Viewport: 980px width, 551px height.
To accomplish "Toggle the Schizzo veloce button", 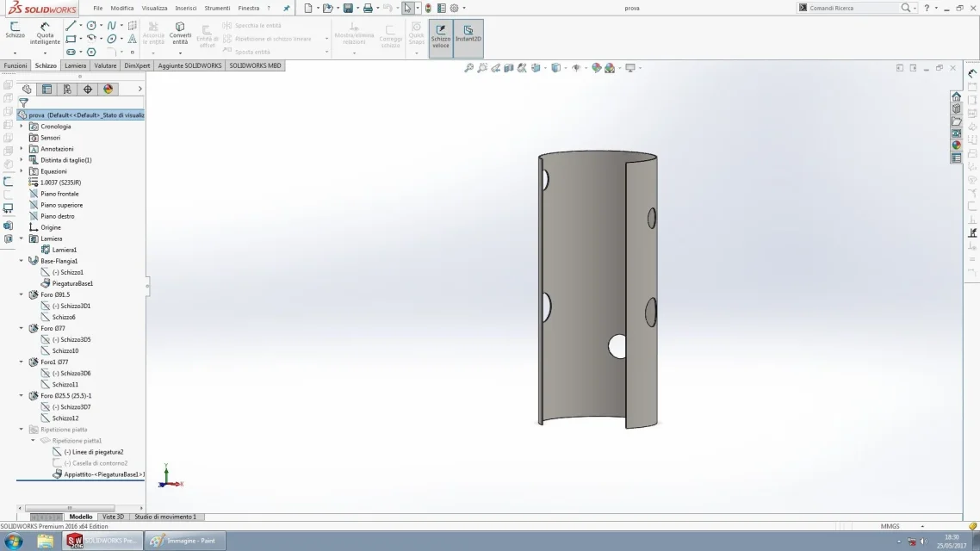I will (441, 37).
